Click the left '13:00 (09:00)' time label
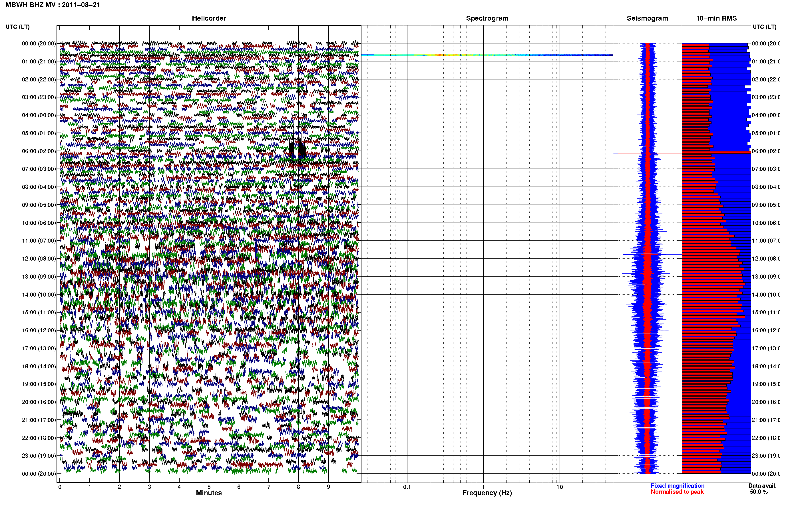812x508 pixels. click(39, 277)
